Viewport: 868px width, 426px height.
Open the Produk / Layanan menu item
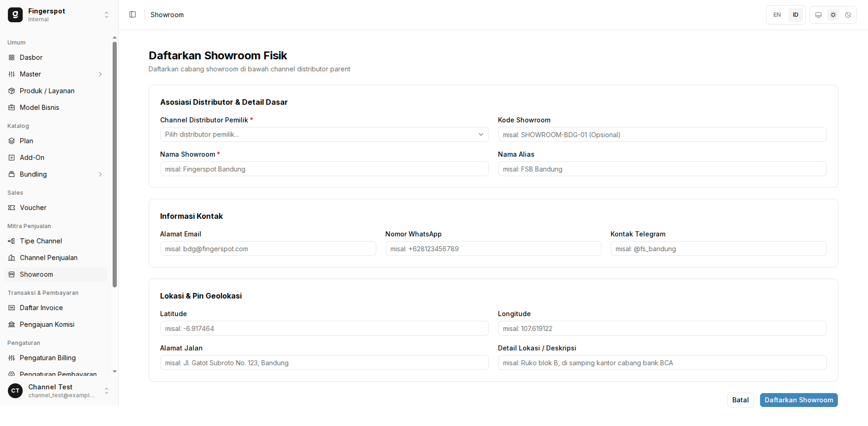pos(56,91)
